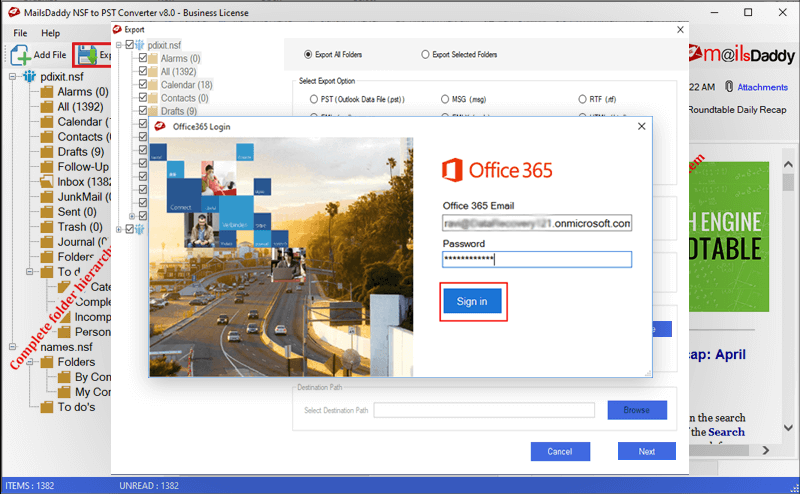Uncheck Alarms (0) checkbox in Export tree
The width and height of the screenshot is (800, 494).
click(143, 58)
